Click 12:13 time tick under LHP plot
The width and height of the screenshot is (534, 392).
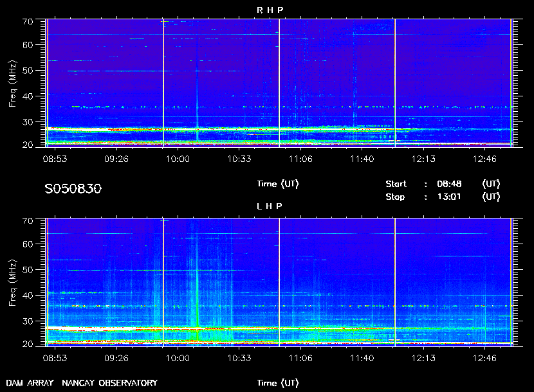click(423, 358)
